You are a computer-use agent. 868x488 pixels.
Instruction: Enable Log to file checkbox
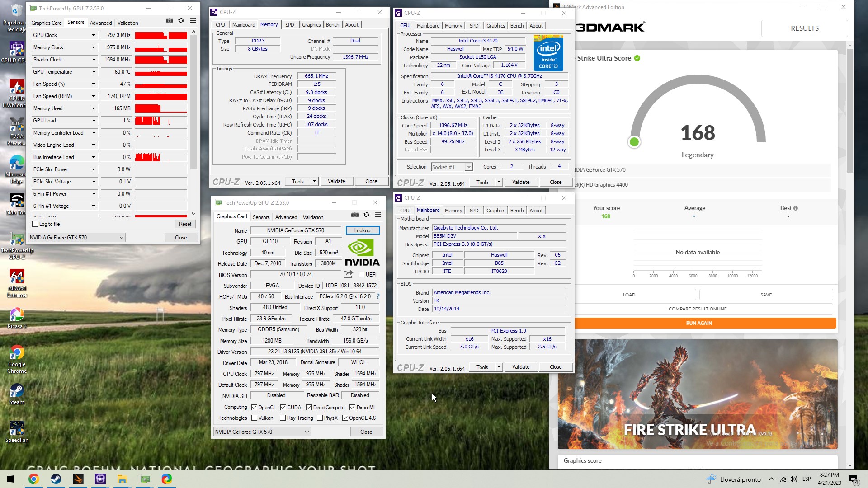pos(35,224)
